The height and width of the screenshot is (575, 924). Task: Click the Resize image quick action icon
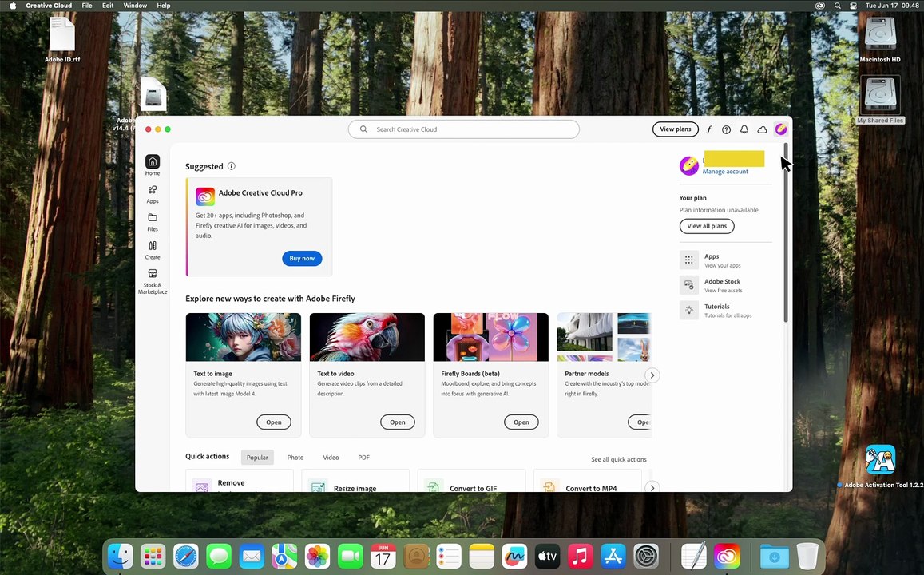pos(318,486)
